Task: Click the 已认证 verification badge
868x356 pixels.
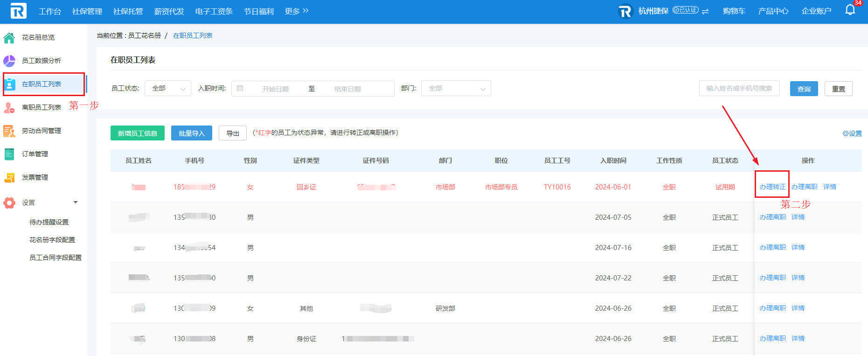Action: point(686,10)
